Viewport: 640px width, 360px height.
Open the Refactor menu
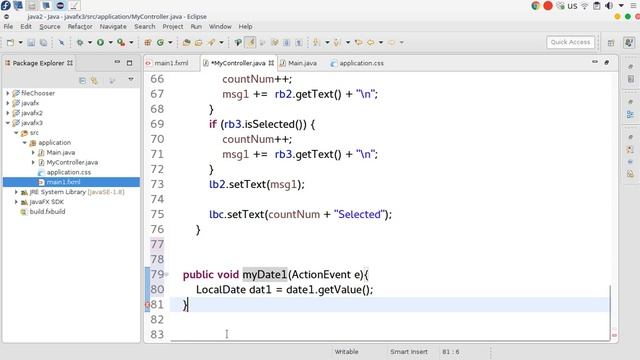tap(80, 27)
